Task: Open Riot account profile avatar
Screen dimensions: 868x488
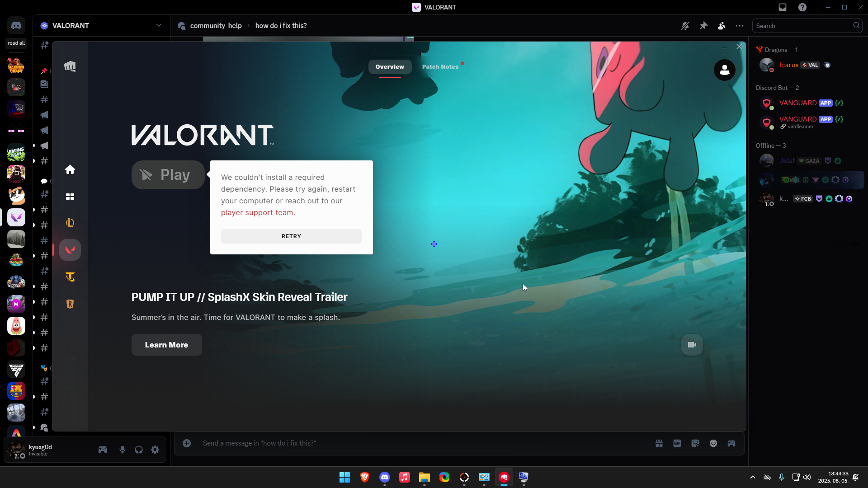Action: [724, 70]
